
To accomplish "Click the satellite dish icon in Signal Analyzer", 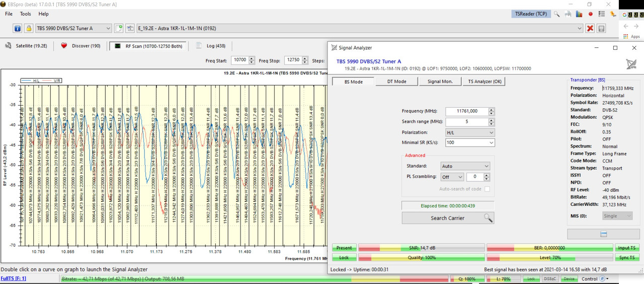I will coord(631,64).
